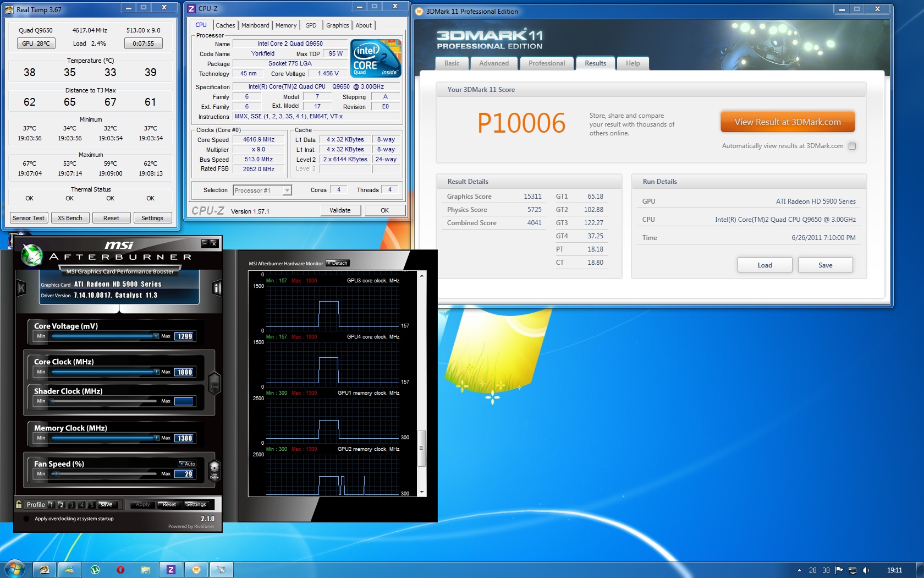
Task: Click the Core Clock value field 1000
Action: [x=184, y=372]
